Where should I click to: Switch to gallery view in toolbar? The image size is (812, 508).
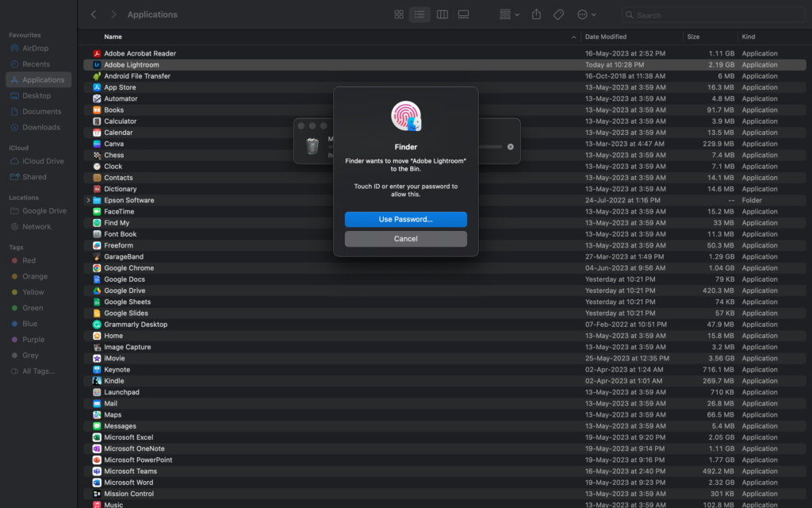click(x=463, y=14)
